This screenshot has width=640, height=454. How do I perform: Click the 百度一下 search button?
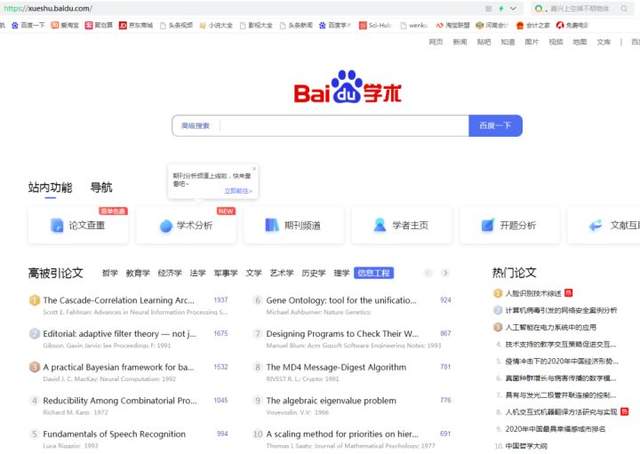[495, 125]
